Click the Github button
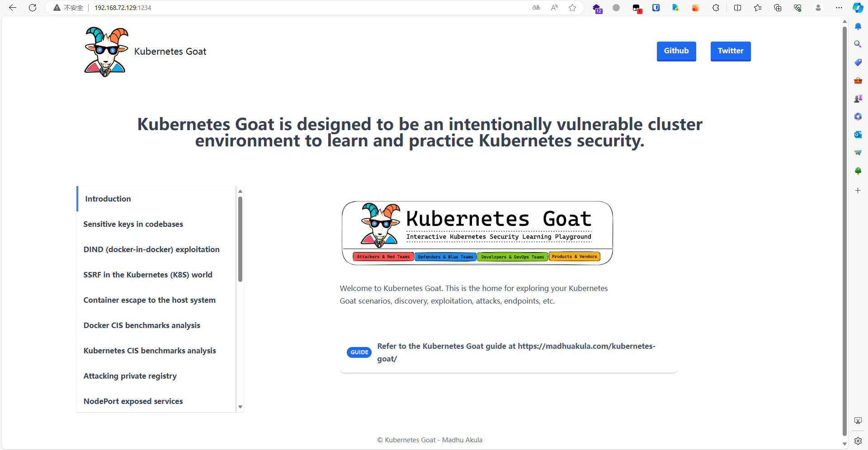 pyautogui.click(x=676, y=51)
